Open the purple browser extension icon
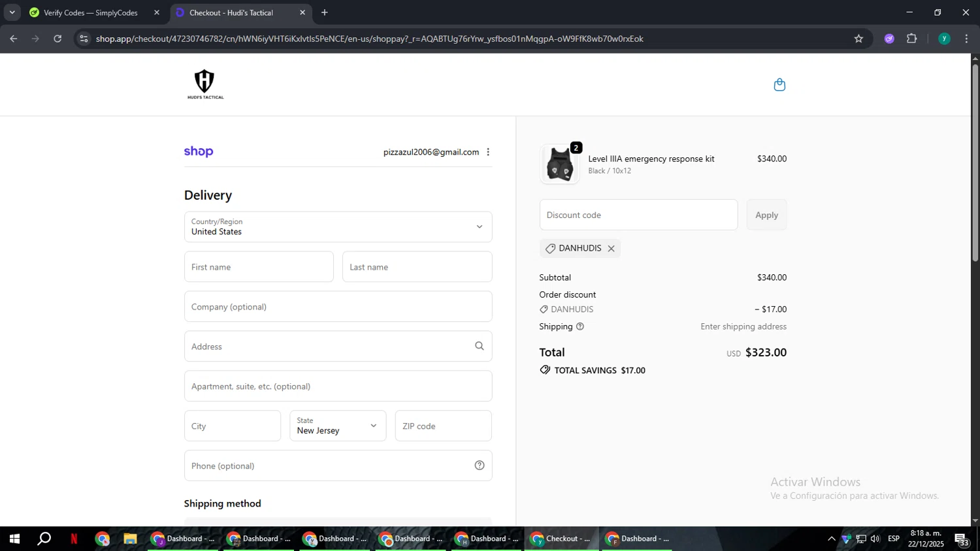Image resolution: width=980 pixels, height=551 pixels. coord(889,39)
